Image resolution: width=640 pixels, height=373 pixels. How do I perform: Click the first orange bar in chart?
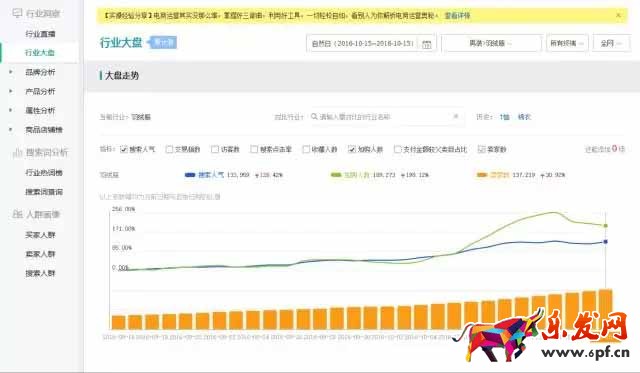(x=118, y=322)
